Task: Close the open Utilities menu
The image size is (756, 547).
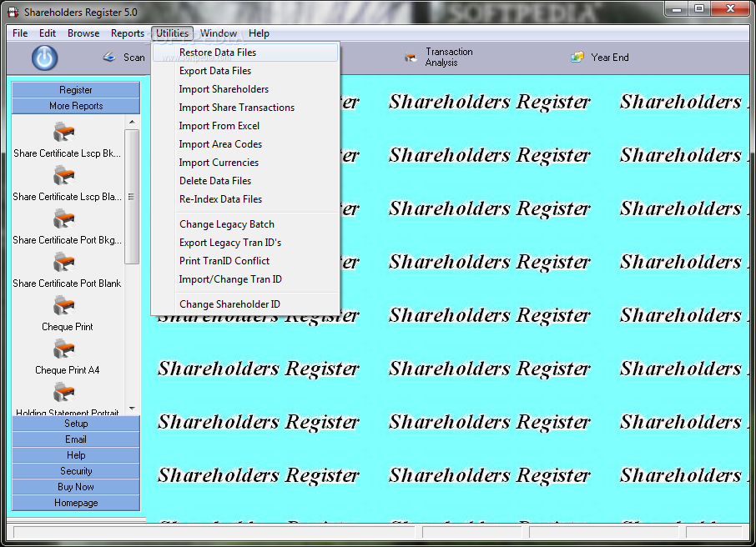Action: (172, 33)
